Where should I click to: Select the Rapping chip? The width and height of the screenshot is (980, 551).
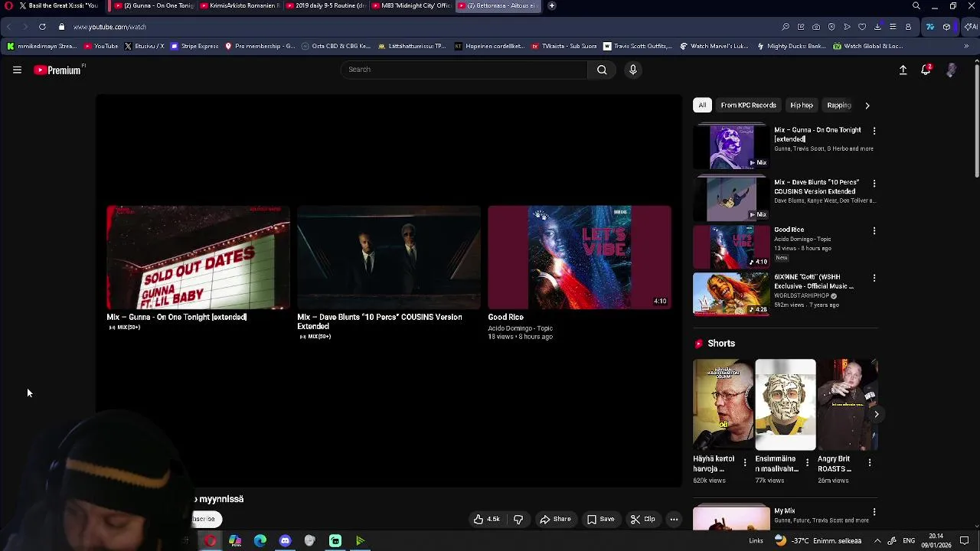pyautogui.click(x=839, y=106)
